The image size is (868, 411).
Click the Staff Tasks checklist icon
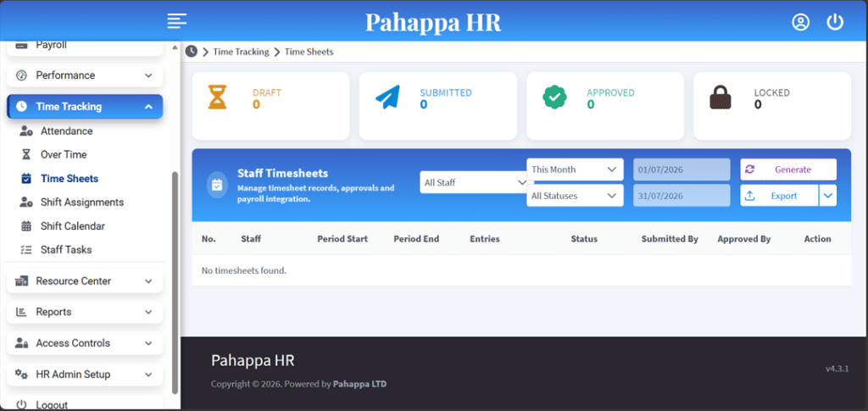pyautogui.click(x=26, y=250)
